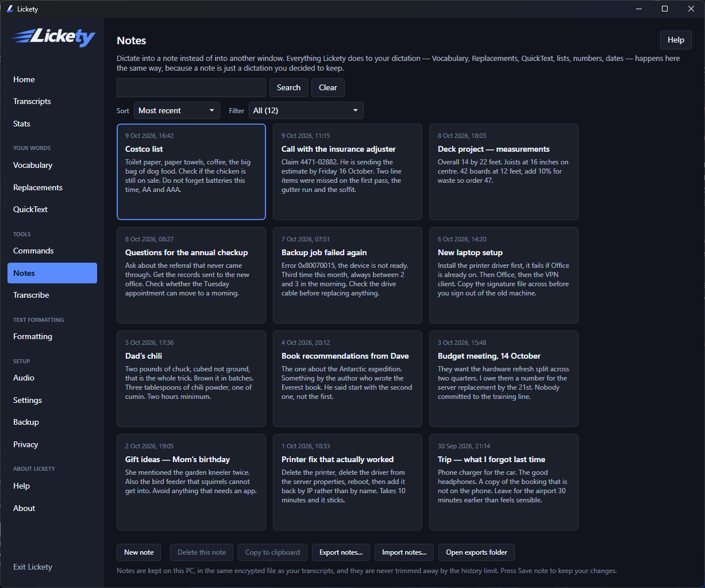
Task: Open the Deck project — measurements note
Action: (x=504, y=172)
